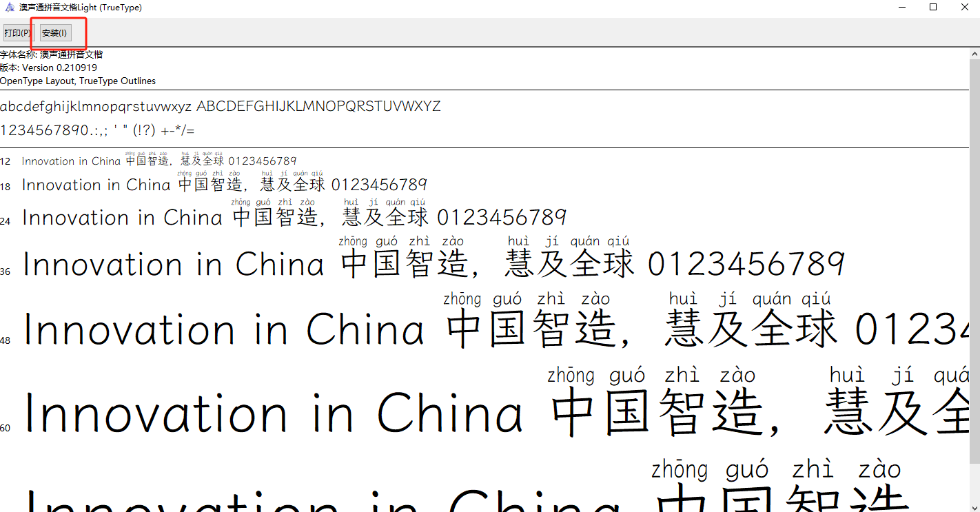This screenshot has width=980, height=512.
Task: Click the window title 澳声通拼音文楷Light (TrueType)
Action: 81,8
